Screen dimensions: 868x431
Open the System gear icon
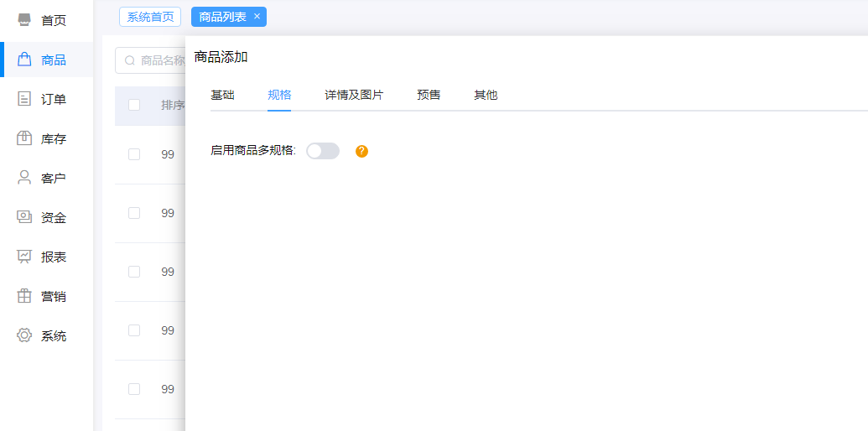[24, 335]
